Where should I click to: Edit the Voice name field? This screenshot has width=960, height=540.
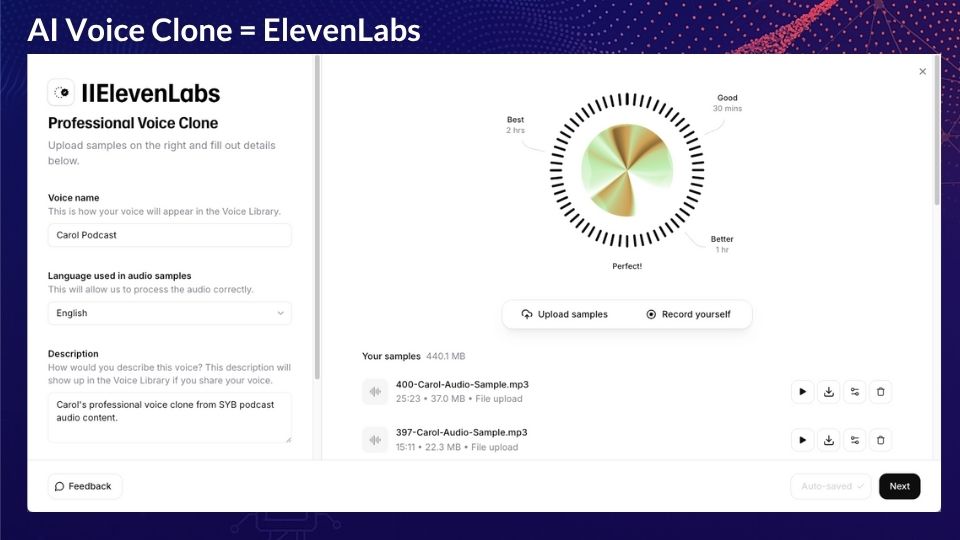click(170, 235)
